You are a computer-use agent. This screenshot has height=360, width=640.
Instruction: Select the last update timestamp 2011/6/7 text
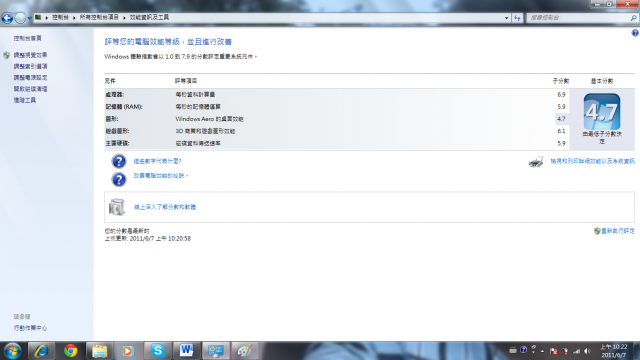(160, 239)
